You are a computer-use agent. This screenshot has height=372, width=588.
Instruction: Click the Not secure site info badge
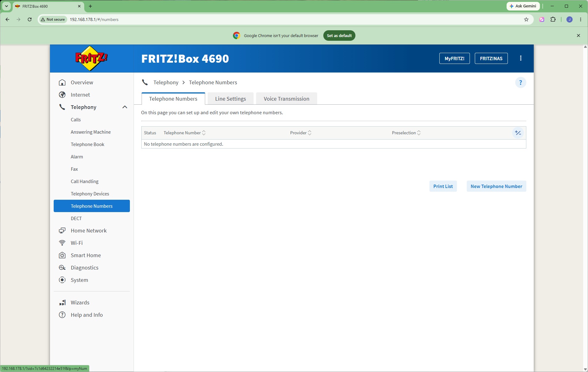53,19
